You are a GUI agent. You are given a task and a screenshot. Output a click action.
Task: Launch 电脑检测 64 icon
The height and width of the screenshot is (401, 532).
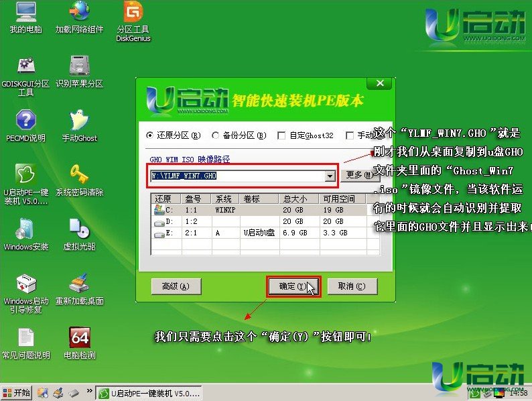click(79, 343)
